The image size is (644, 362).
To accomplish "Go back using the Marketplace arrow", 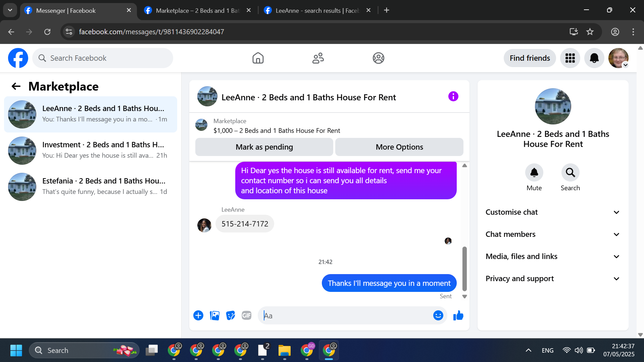I will 16,87.
